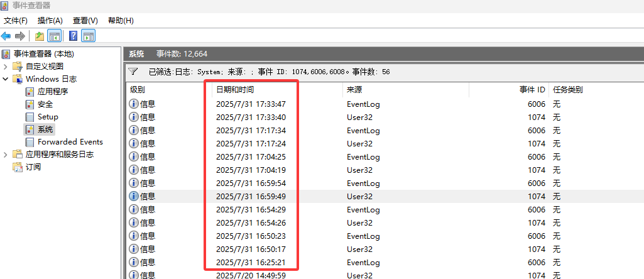Expand the 自定义视图 tree node
644x279 pixels.
tap(5, 67)
